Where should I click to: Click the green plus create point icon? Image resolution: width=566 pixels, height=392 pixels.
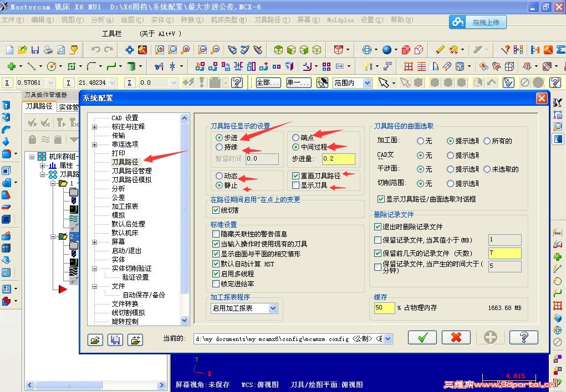pyautogui.click(x=12, y=66)
